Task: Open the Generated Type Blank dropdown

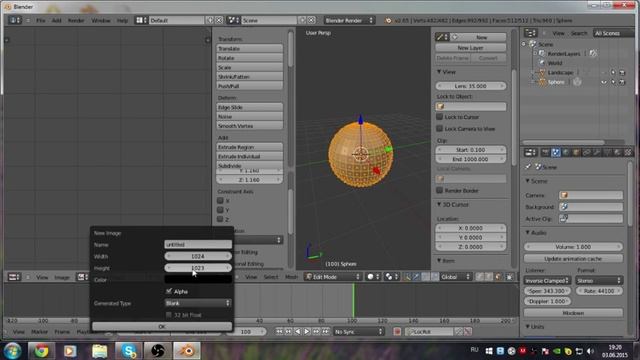Action: 198,303
